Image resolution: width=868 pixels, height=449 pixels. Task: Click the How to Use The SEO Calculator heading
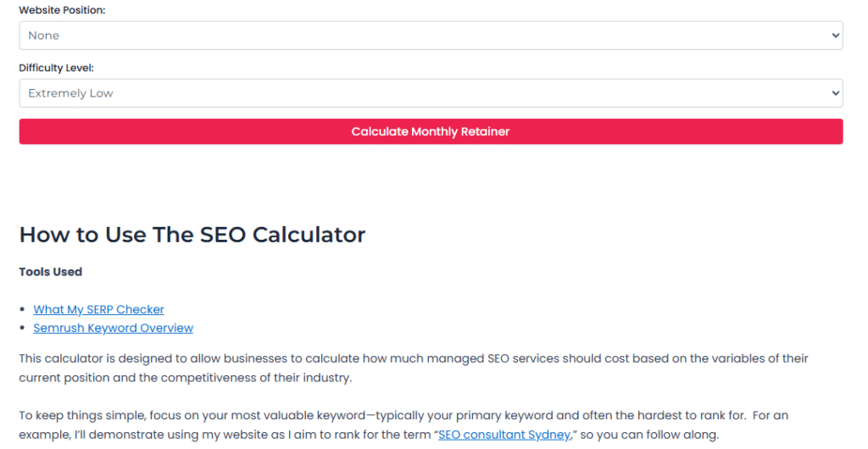point(192,235)
